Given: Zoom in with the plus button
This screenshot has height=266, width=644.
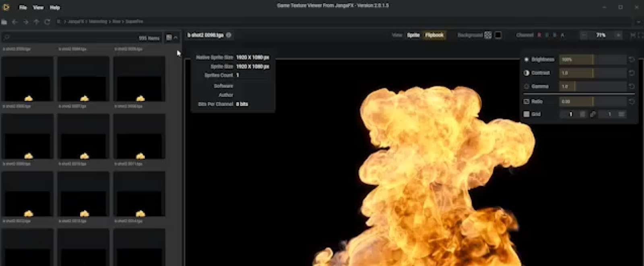Looking at the screenshot, I should (x=618, y=35).
